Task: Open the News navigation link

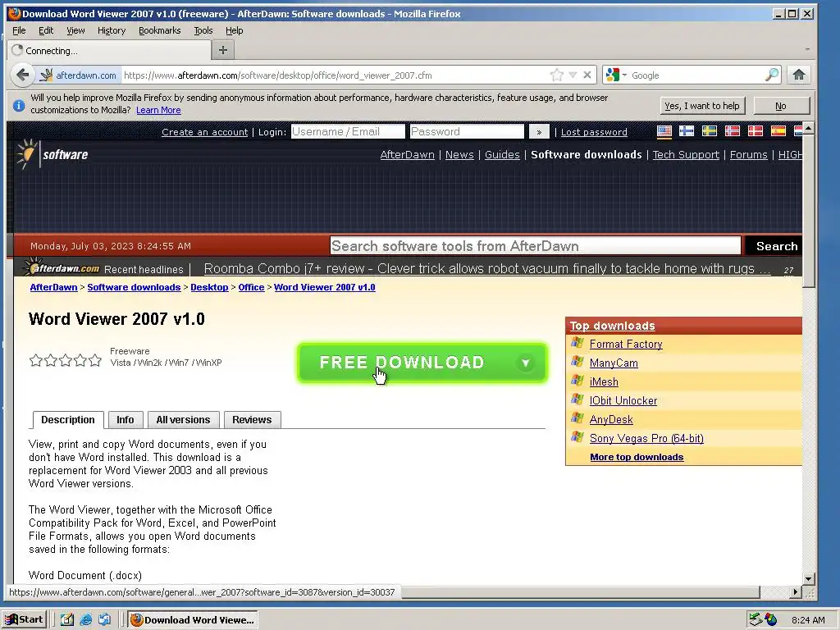Action: tap(459, 154)
